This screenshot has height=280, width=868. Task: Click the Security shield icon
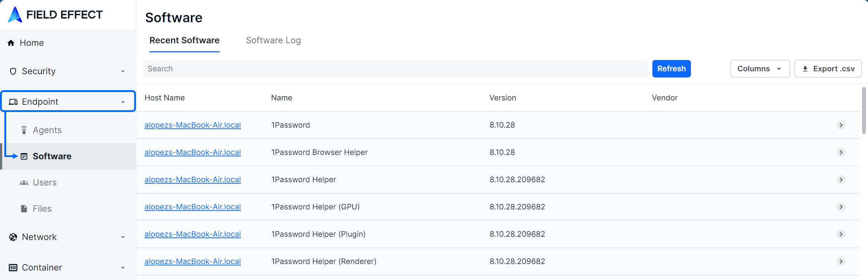click(x=13, y=71)
